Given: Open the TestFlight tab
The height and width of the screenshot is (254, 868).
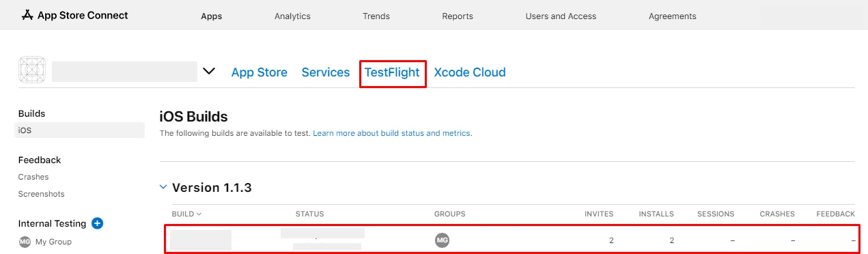Looking at the screenshot, I should point(392,72).
